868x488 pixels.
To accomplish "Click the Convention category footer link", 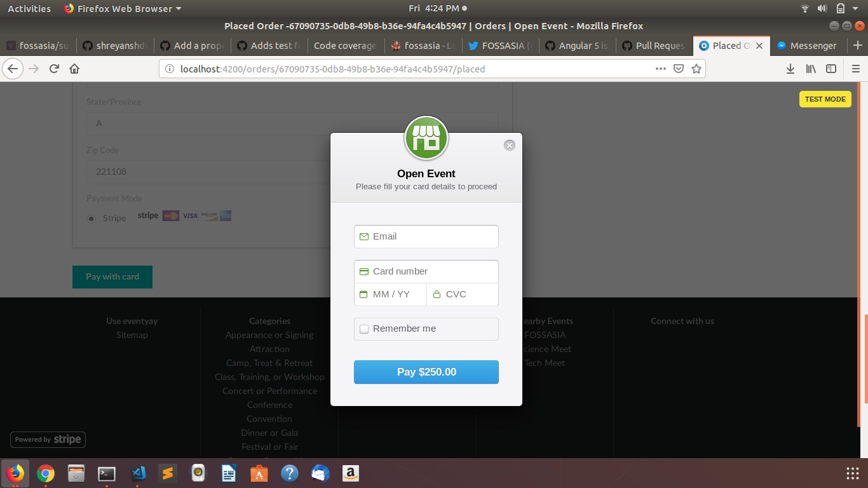I will coord(269,419).
